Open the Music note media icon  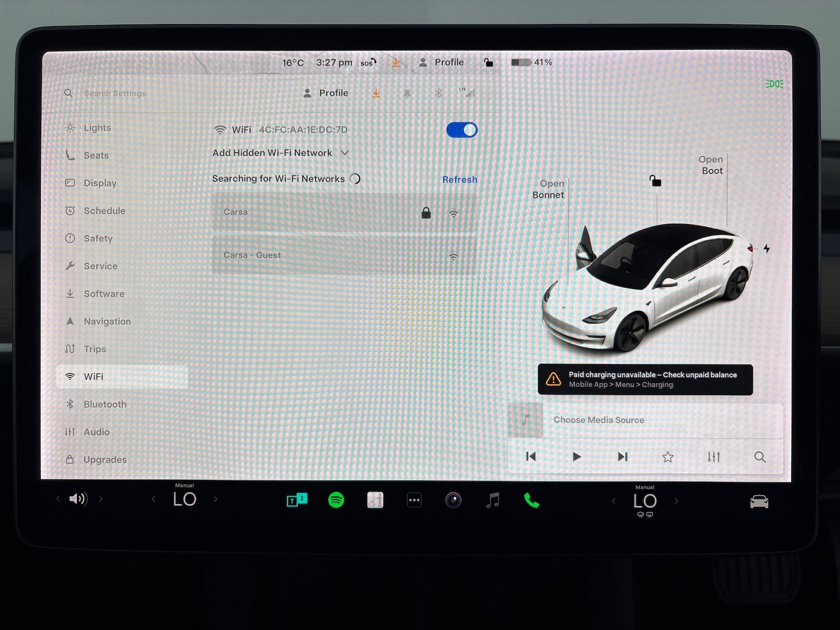tap(492, 500)
